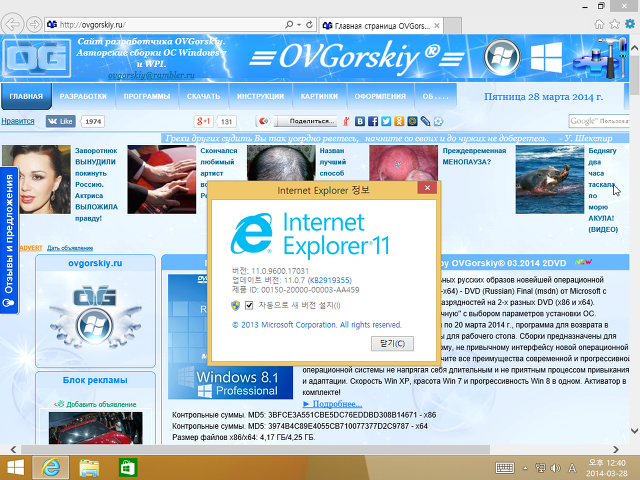Screen dimensions: 640x480
Task: Open the РАЗРАБОТКИ menu item
Action: point(83,96)
